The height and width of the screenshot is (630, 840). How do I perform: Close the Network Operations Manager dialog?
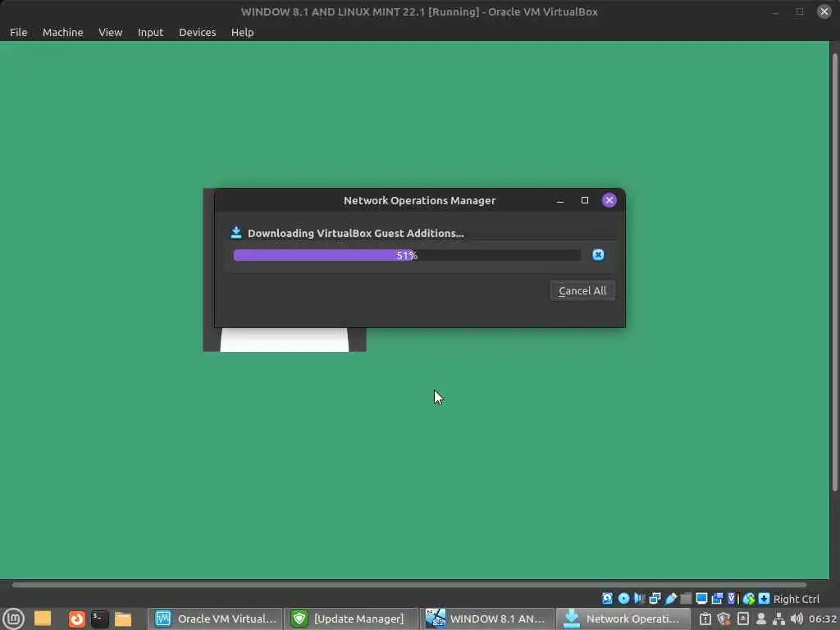click(x=609, y=200)
